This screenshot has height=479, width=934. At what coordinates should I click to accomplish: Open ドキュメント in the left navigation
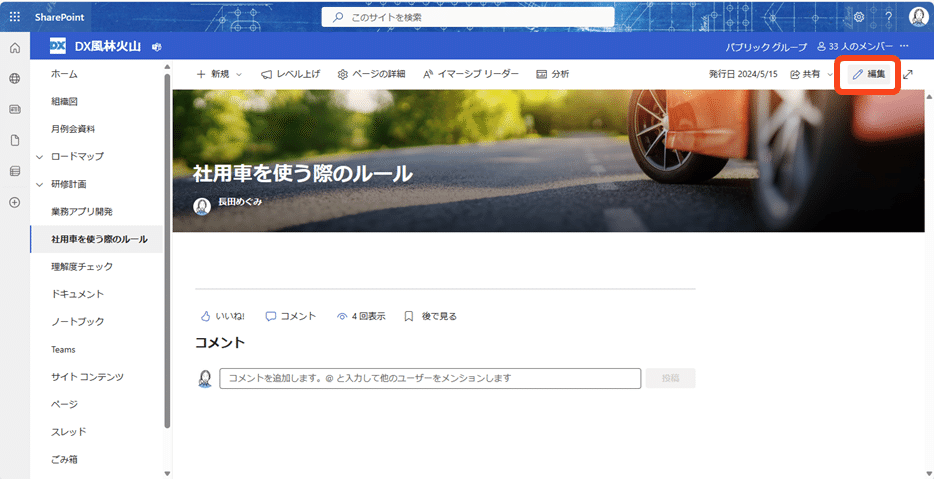pos(77,294)
